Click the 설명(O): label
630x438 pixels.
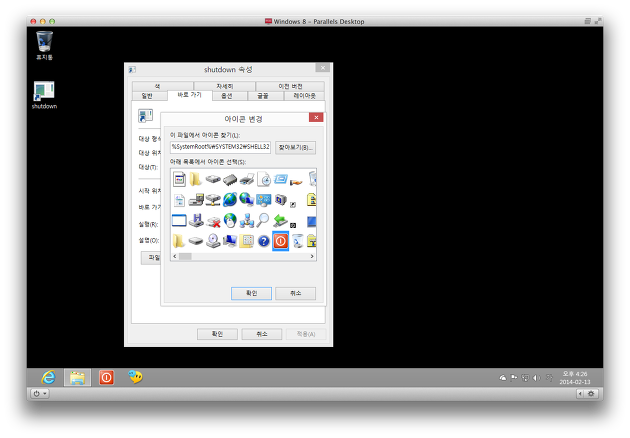click(149, 240)
